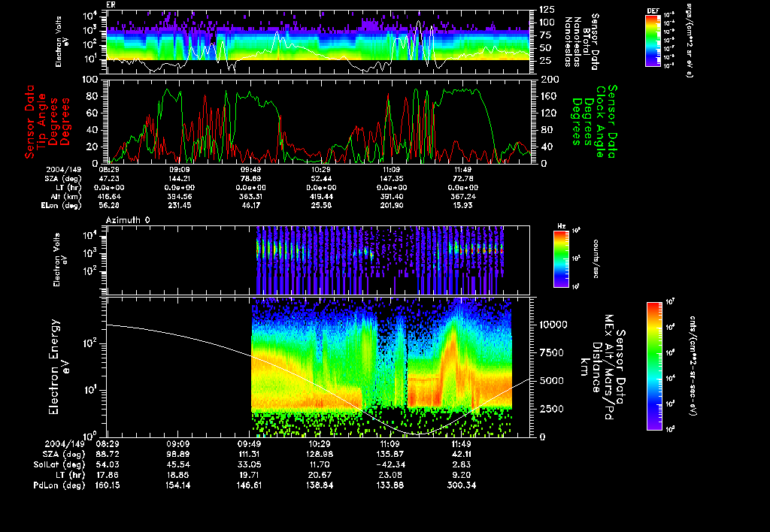Click the 'Electron Energy eV' axis label

click(59, 367)
